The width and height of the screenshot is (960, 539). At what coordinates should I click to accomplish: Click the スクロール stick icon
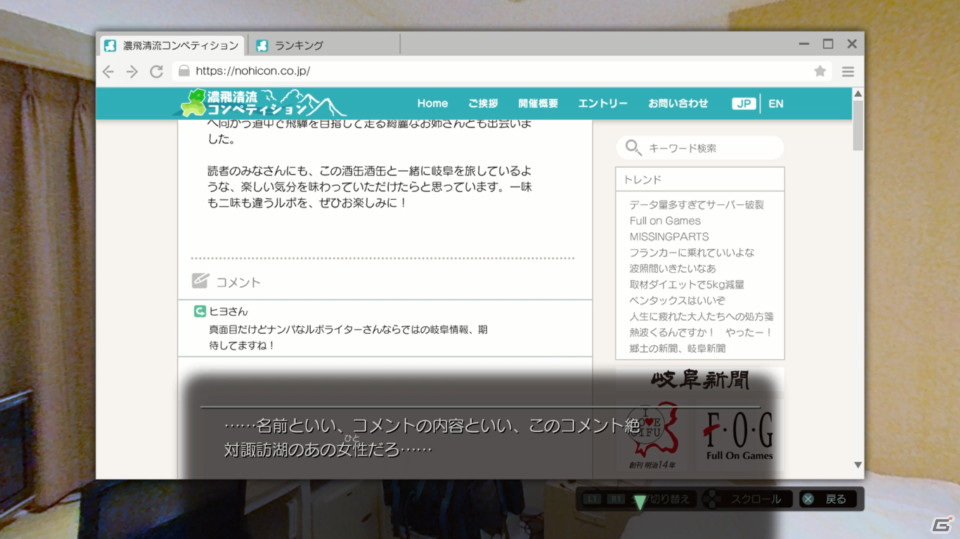(x=711, y=499)
